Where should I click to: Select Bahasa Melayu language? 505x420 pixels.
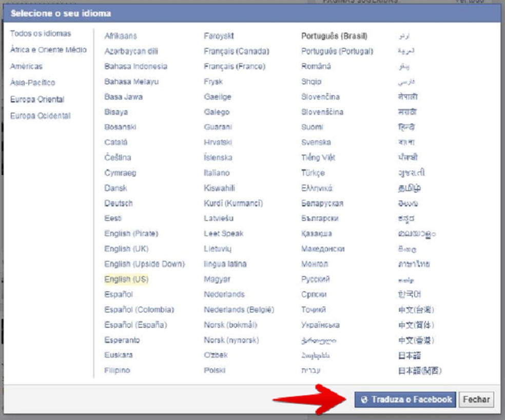click(131, 82)
